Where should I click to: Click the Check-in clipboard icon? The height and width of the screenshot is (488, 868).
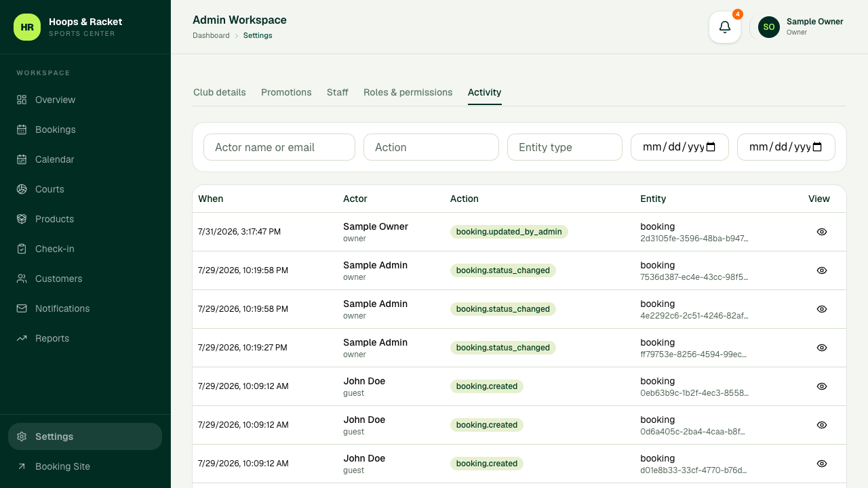pyautogui.click(x=22, y=249)
